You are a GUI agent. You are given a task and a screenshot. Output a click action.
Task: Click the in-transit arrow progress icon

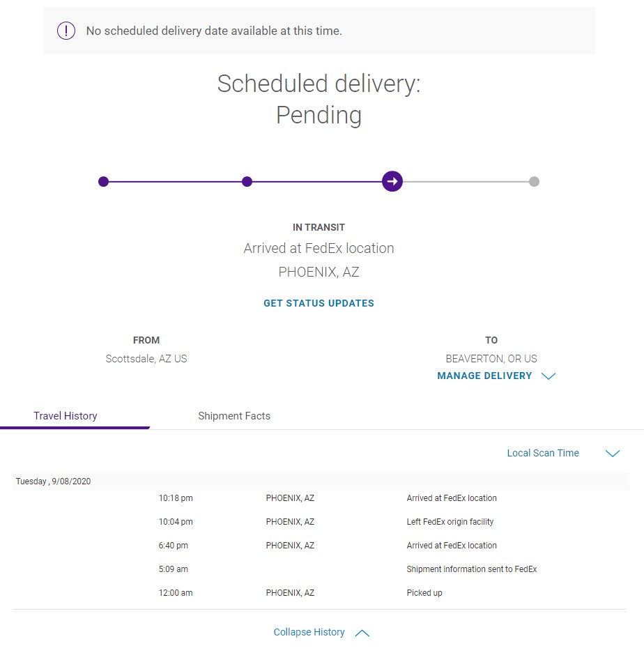click(x=392, y=182)
